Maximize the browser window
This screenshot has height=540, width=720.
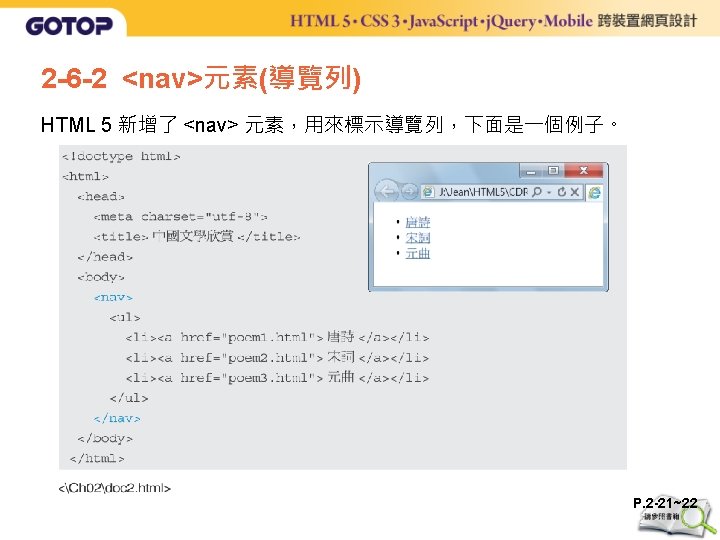553,171
